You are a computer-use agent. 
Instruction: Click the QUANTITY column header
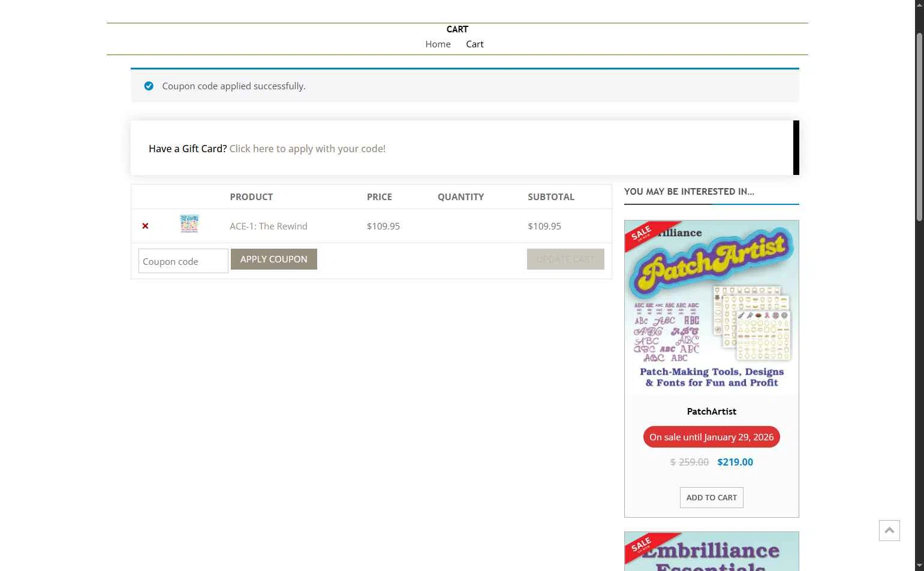point(461,197)
